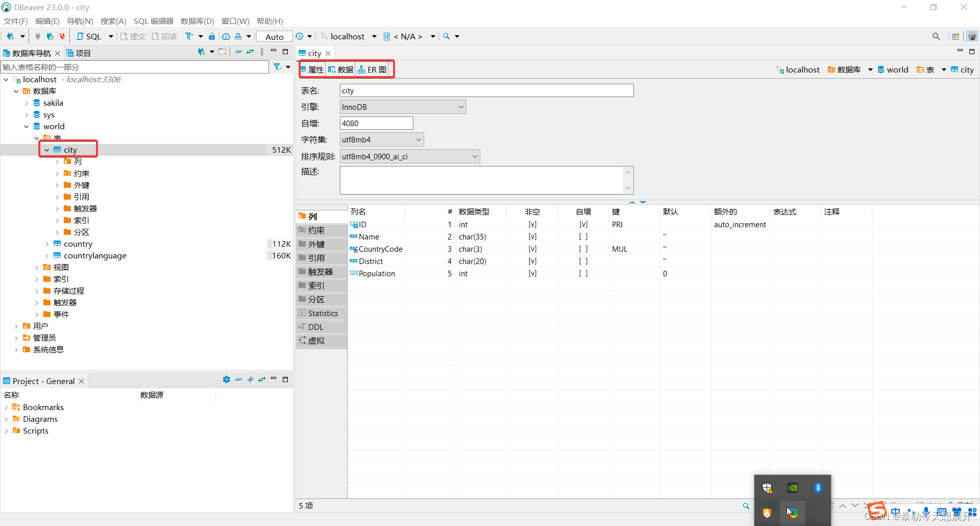
Task: Open the Statistics section in side list
Action: pos(322,314)
